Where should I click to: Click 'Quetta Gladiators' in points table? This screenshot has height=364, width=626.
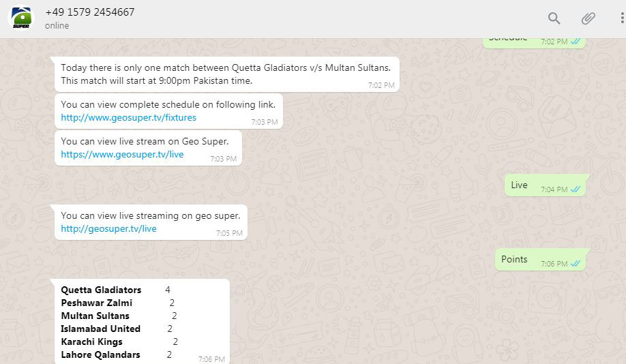pyautogui.click(x=101, y=290)
